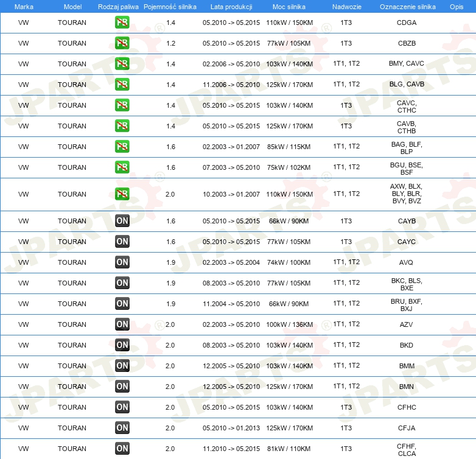Select engine code CDGA
Viewport: 476px width, 459px height.
[407, 23]
